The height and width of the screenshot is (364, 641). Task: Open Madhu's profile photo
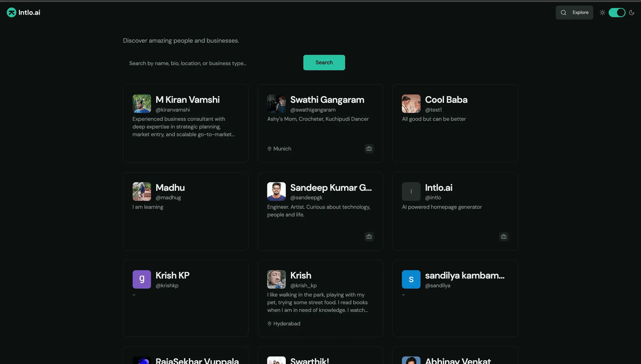click(142, 191)
